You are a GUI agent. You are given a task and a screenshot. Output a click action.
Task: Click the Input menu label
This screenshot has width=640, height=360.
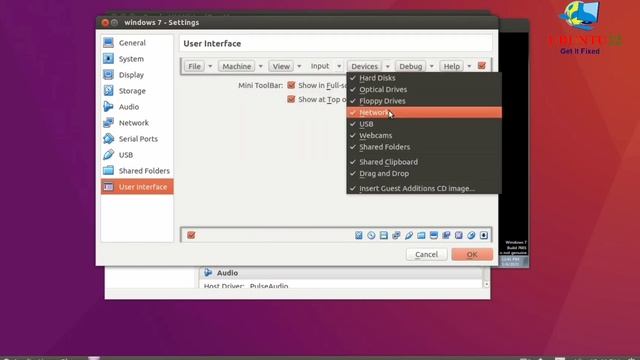[320, 66]
